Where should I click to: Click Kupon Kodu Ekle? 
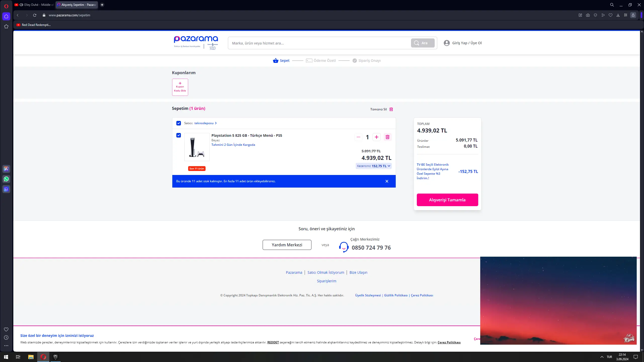point(180,87)
